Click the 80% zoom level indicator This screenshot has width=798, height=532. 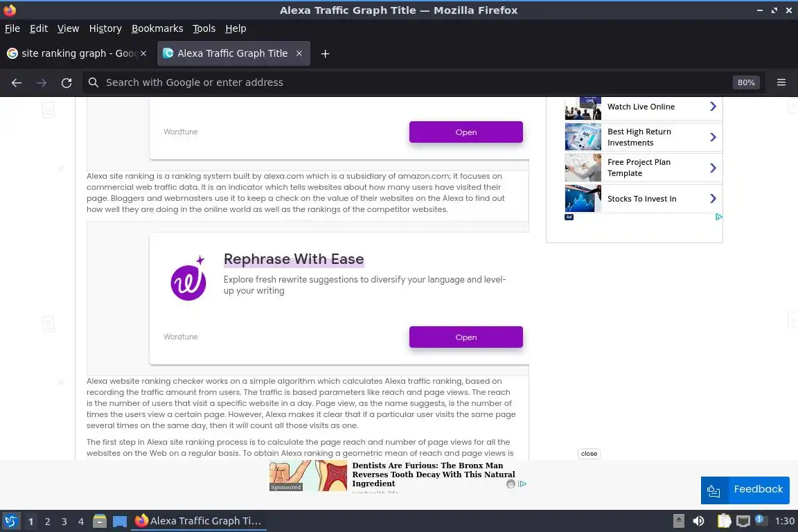click(746, 82)
